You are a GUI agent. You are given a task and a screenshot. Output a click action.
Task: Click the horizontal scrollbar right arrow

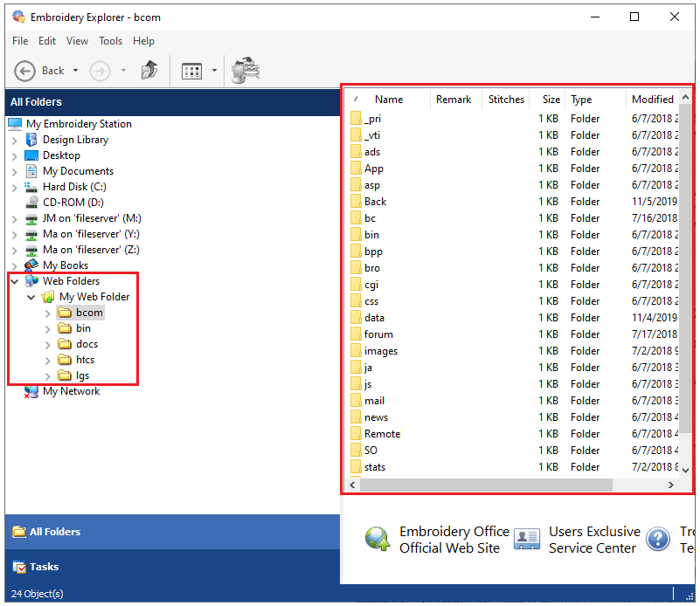pos(670,485)
